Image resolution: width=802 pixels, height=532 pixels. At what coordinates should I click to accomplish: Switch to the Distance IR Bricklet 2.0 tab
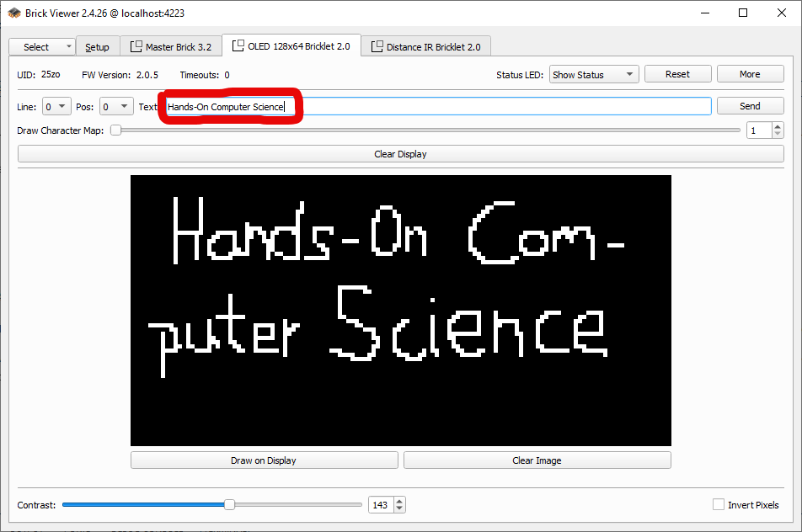[432, 47]
